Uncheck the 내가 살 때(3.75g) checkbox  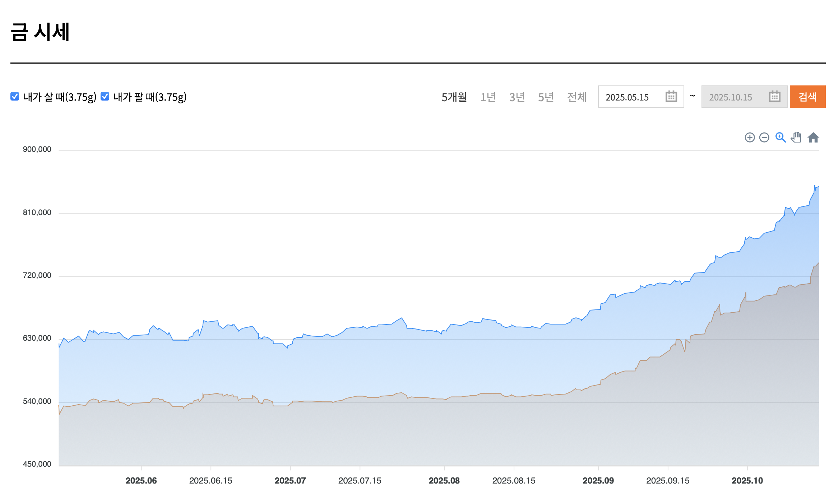click(x=15, y=97)
